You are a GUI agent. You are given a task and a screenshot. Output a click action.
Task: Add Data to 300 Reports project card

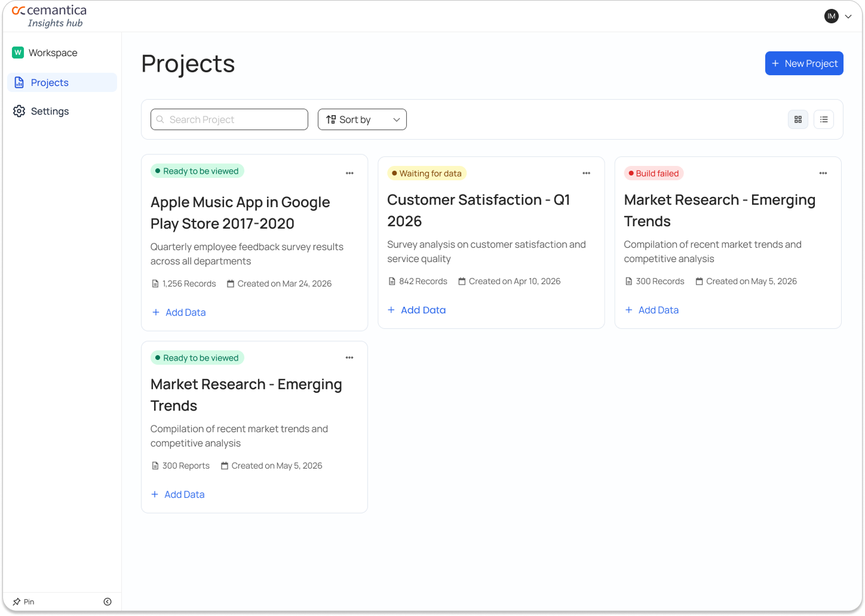pyautogui.click(x=178, y=494)
